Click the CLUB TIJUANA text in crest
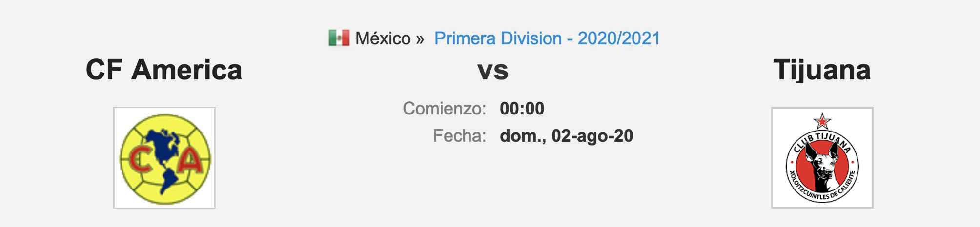980x227 pixels. (822, 140)
